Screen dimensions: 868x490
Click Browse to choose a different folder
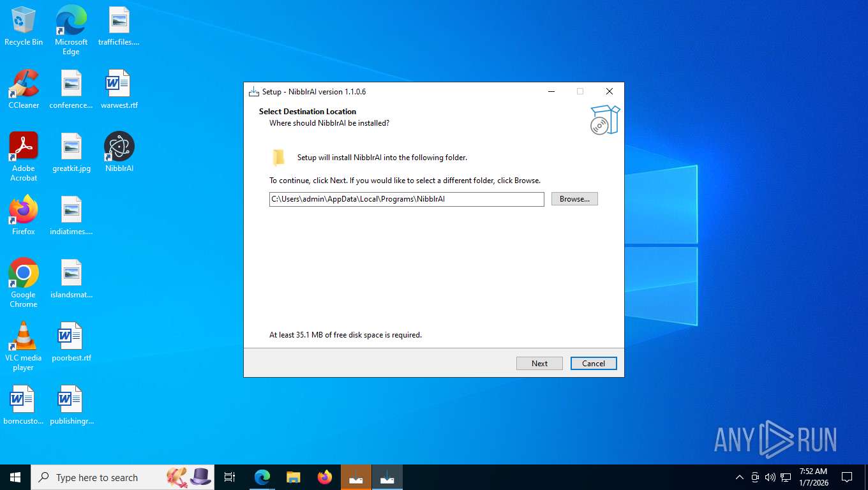point(574,199)
